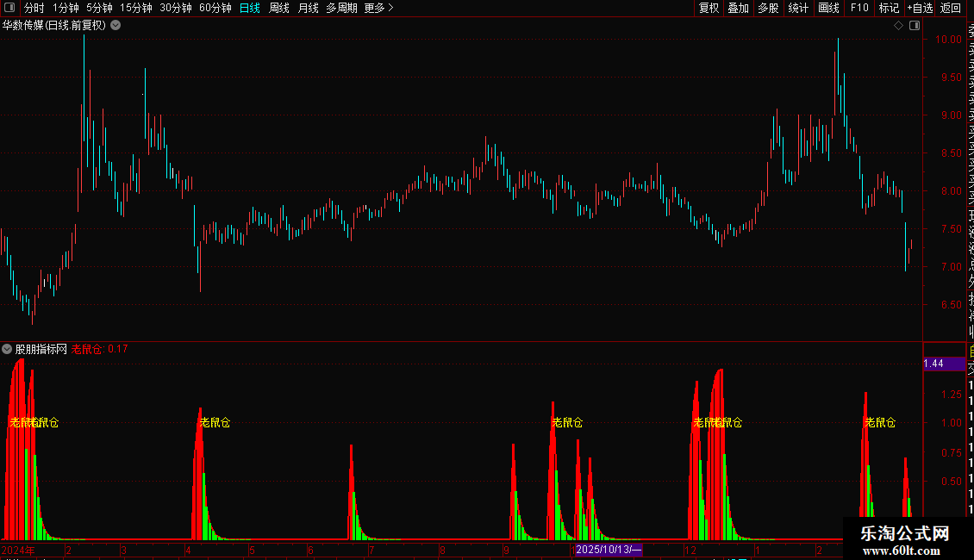Click the 7.00 price level label
Viewport: 974px width, 560px height.
951,267
